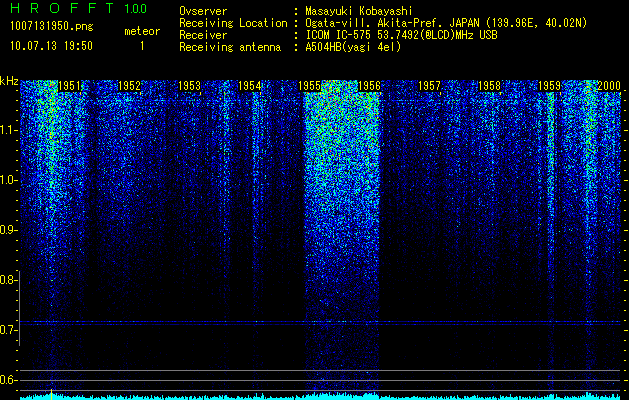This screenshot has width=629, height=400.
Task: Click the 0.7 kHz axis label
Action: pos(7,330)
